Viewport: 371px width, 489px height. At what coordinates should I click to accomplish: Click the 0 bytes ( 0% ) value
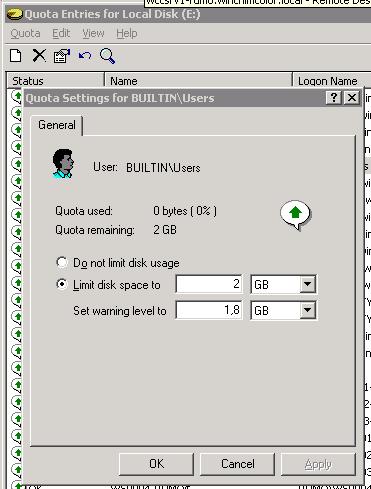185,211
